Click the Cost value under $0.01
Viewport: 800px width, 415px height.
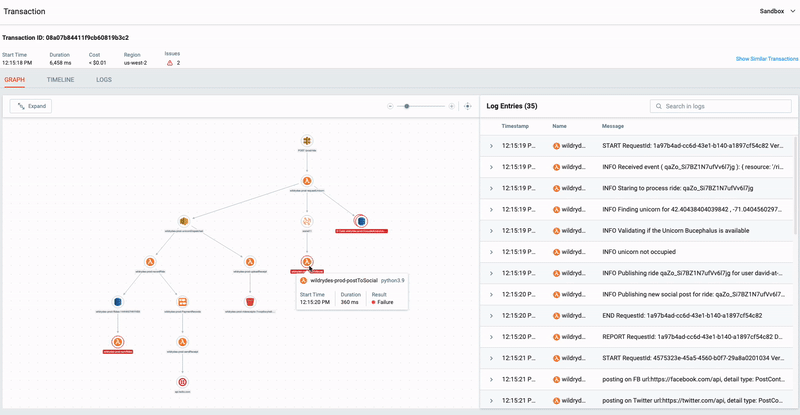[x=97, y=63]
